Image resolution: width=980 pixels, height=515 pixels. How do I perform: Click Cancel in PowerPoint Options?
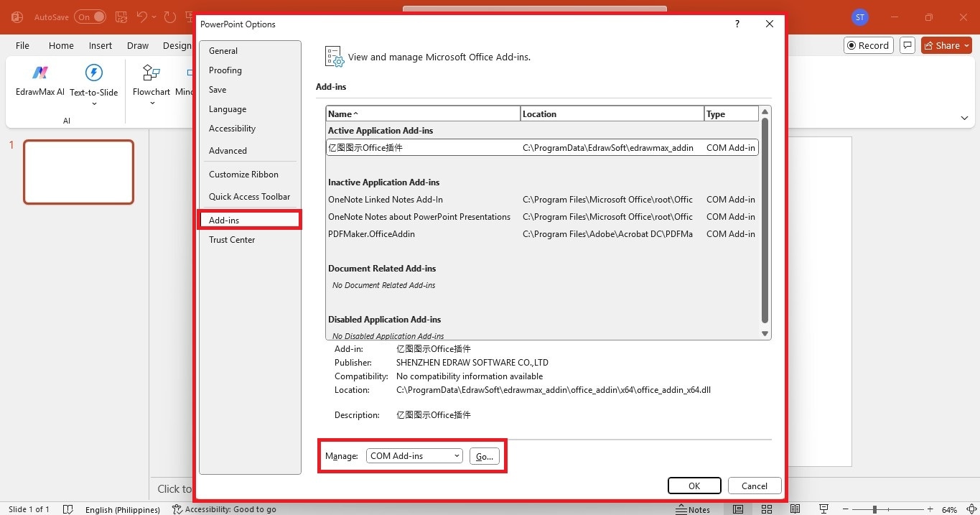(x=755, y=486)
